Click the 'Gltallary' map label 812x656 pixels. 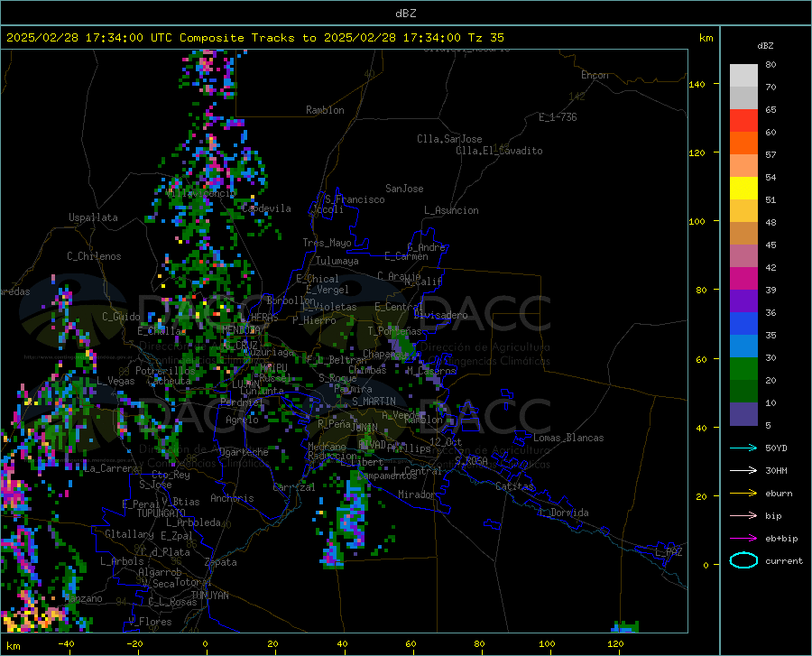(129, 534)
